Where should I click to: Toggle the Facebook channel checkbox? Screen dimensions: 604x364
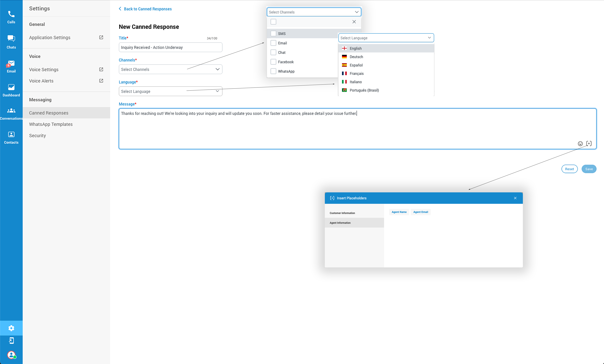pyautogui.click(x=274, y=62)
